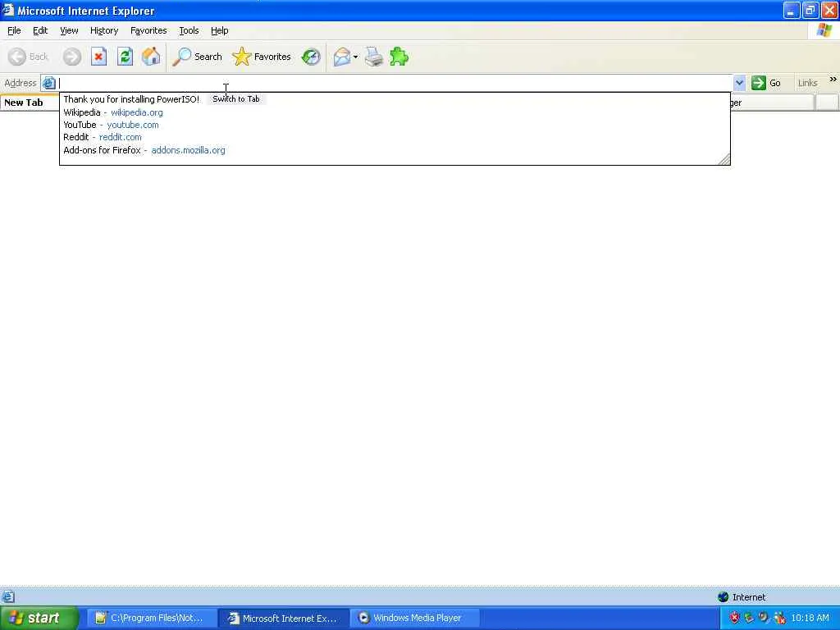
Task: Click the suggestion dropdown resize grip
Action: (x=724, y=159)
